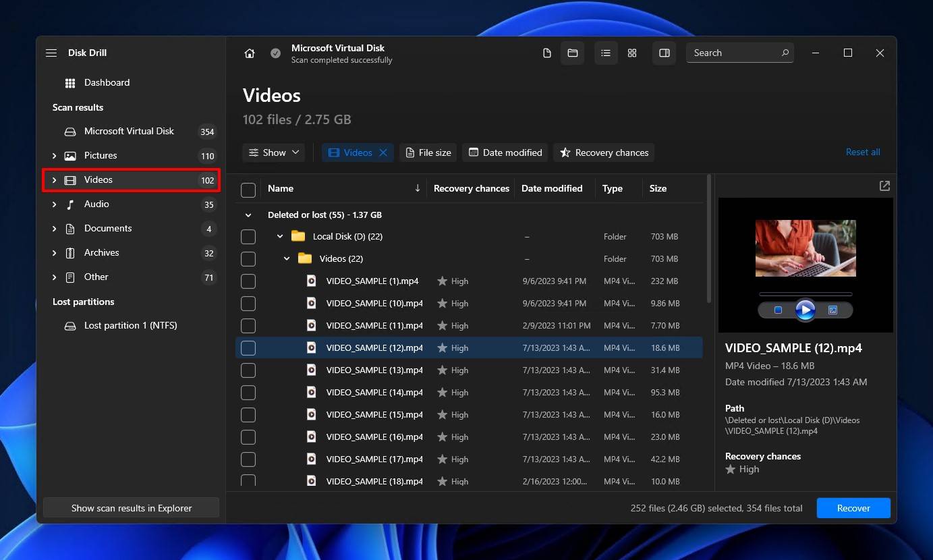Image resolution: width=933 pixels, height=560 pixels.
Task: Toggle the select-all checkbox in header
Action: click(248, 190)
